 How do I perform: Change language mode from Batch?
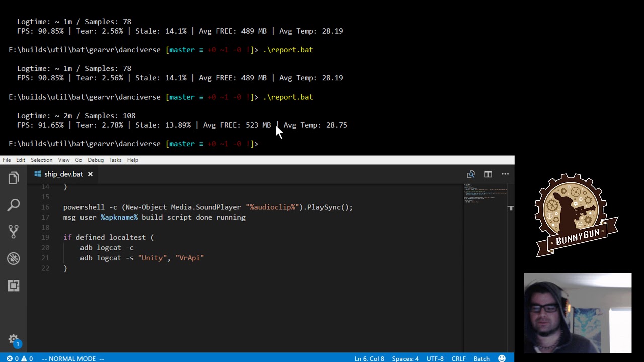click(481, 358)
